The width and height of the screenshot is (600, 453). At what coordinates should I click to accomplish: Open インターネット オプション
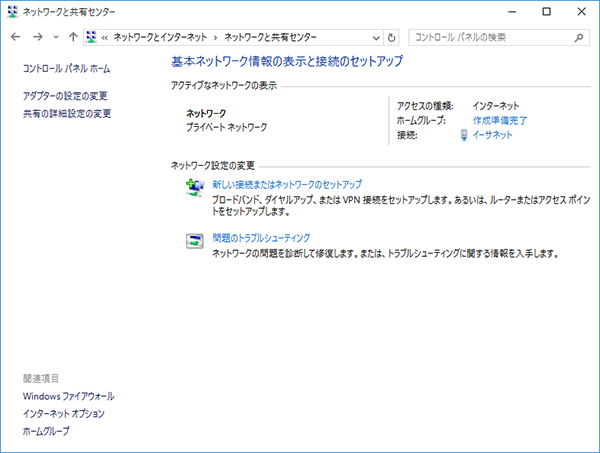click(x=63, y=413)
